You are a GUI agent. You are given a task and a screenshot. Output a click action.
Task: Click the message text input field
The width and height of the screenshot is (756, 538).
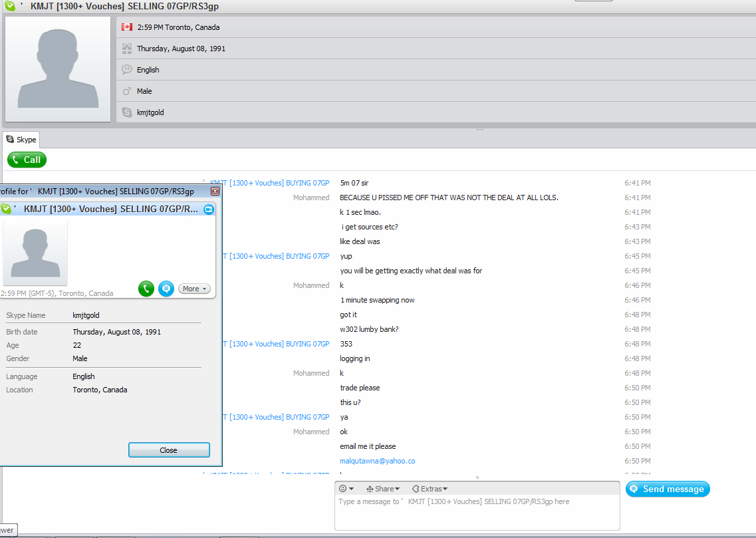click(477, 512)
